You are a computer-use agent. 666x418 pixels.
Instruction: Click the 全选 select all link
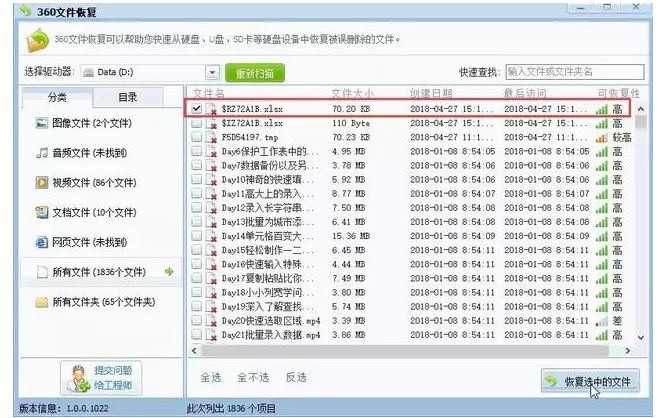coord(211,377)
